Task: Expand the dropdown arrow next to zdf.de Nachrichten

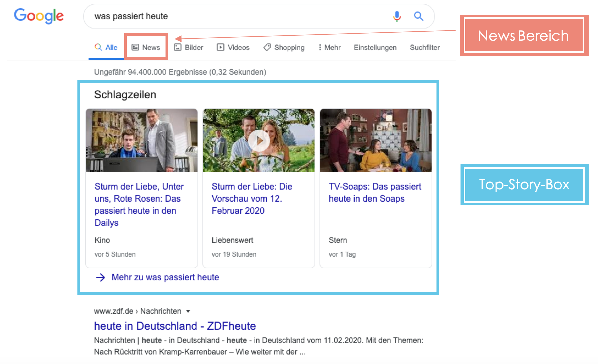Action: pos(188,311)
